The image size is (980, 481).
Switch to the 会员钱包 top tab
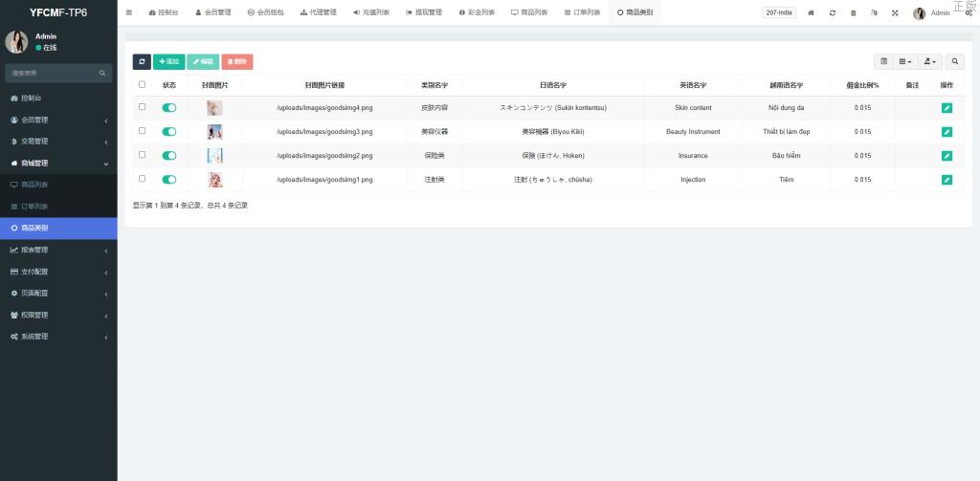(266, 12)
